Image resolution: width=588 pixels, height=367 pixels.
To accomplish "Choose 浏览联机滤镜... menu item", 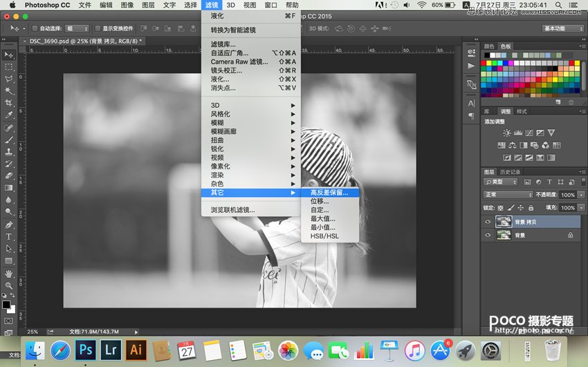I will pyautogui.click(x=251, y=210).
